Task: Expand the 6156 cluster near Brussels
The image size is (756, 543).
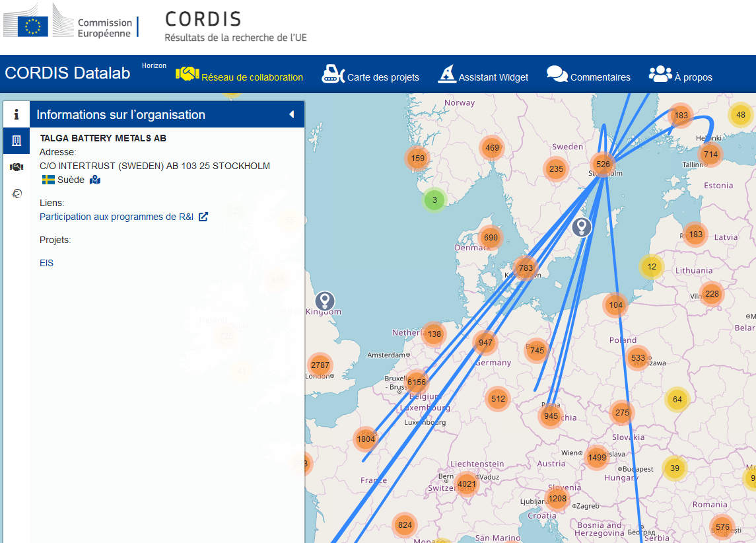Action: click(417, 382)
